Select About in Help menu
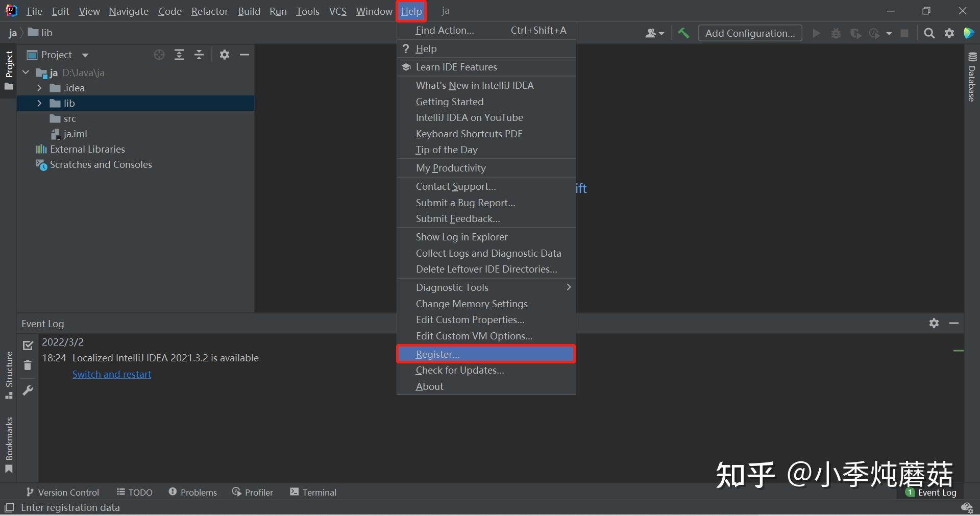This screenshot has height=516, width=980. (x=486, y=386)
